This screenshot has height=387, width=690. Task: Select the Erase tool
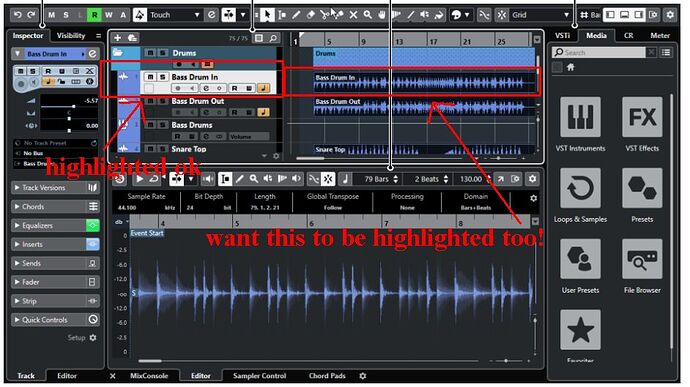click(311, 15)
